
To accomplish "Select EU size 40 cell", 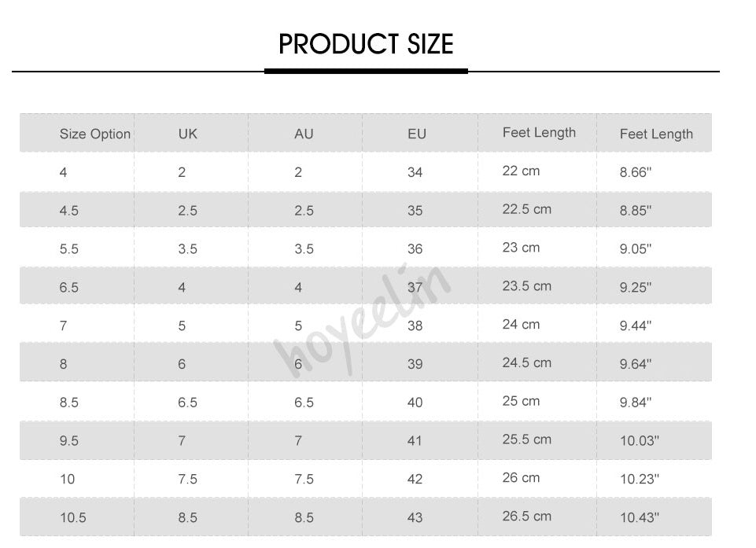I will pyautogui.click(x=415, y=403).
